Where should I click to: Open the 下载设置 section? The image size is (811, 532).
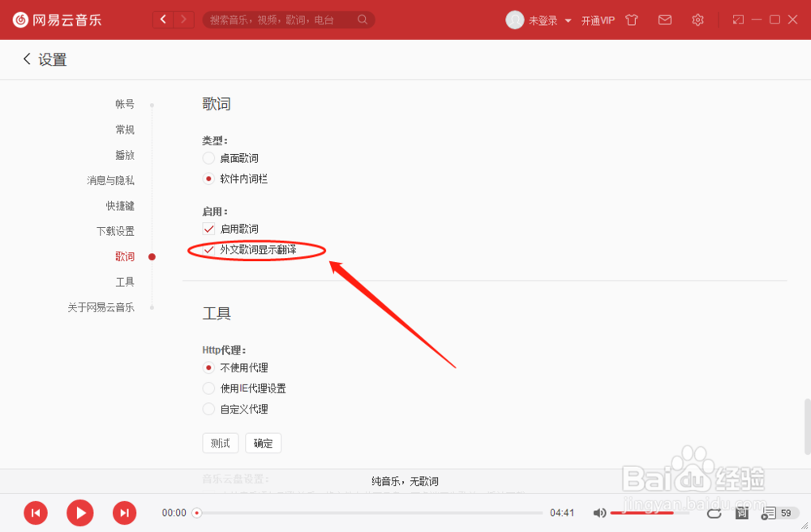click(x=115, y=231)
